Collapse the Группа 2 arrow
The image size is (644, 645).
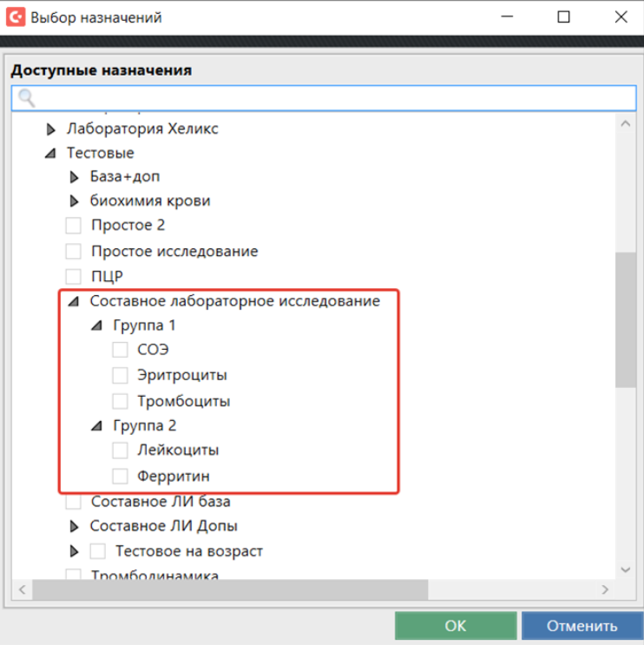(96, 426)
